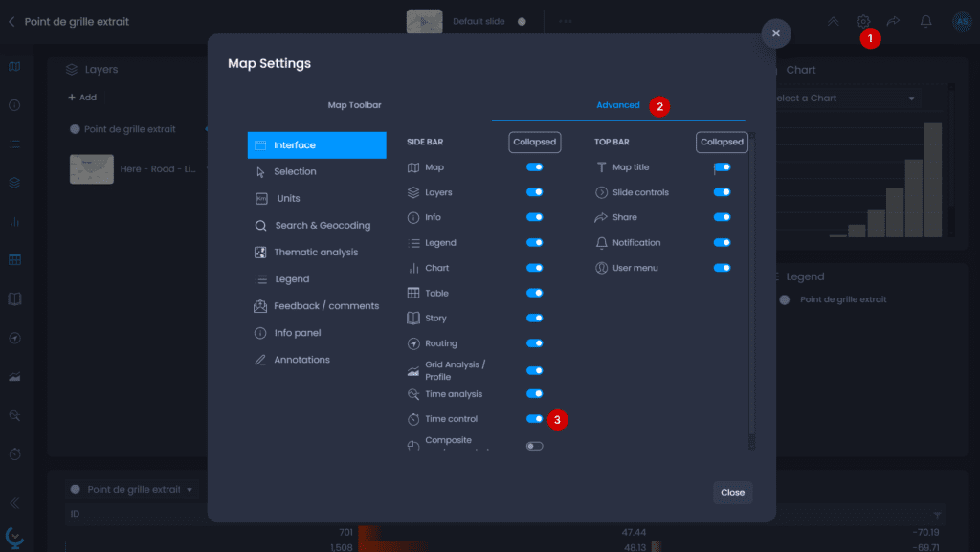Click the Table grid icon in dialog list
The height and width of the screenshot is (552, 980).
[x=413, y=293]
